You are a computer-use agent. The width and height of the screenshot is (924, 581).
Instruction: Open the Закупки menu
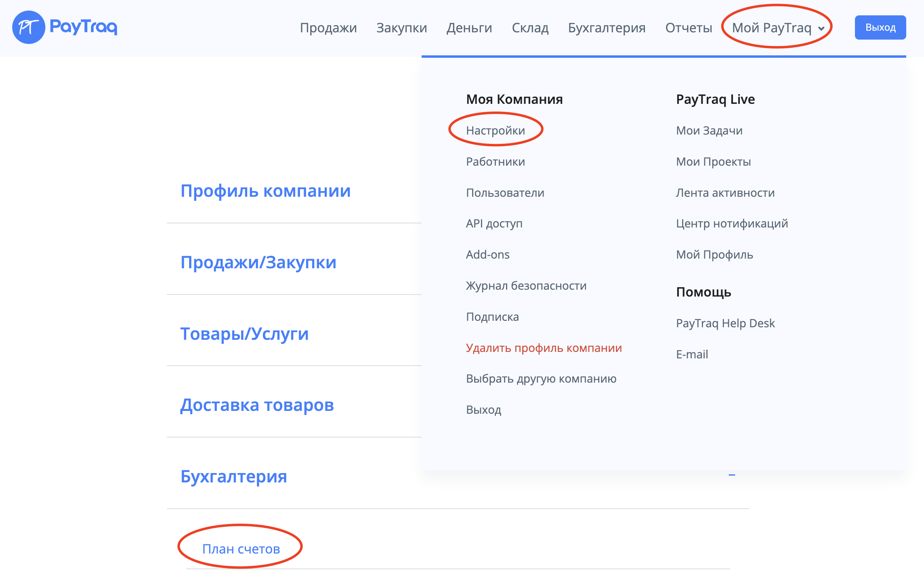click(401, 27)
